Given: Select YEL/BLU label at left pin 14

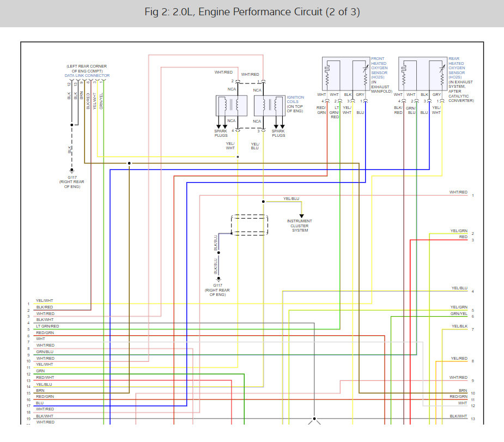Looking at the screenshot, I should point(44,384).
